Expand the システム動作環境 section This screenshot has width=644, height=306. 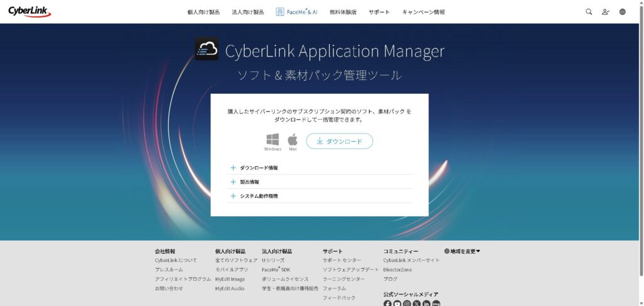pos(258,196)
